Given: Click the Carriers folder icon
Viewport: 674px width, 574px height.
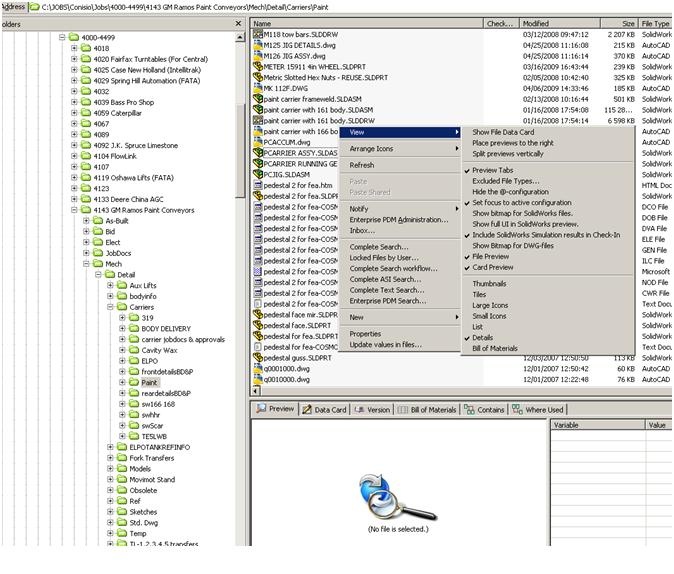Looking at the screenshot, I should (122, 307).
